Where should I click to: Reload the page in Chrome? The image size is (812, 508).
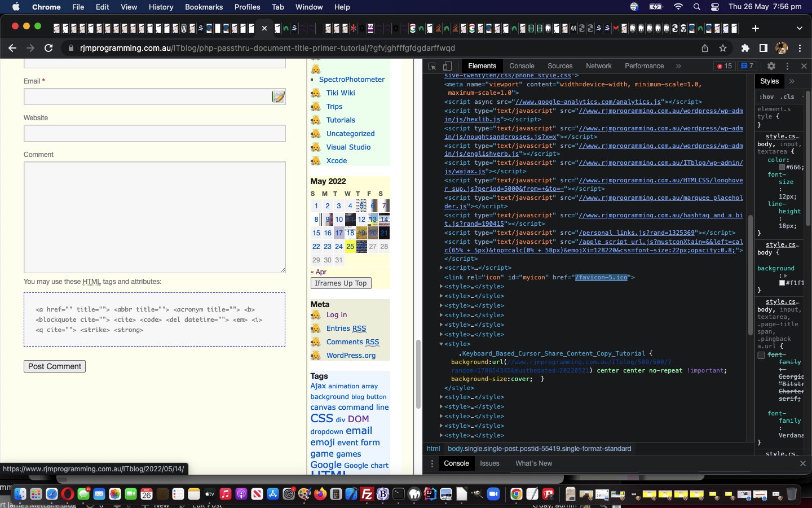(x=48, y=48)
